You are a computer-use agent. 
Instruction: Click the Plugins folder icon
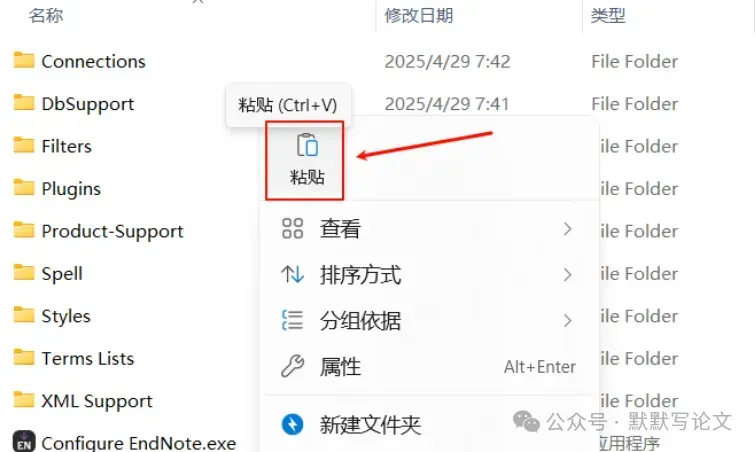click(24, 188)
